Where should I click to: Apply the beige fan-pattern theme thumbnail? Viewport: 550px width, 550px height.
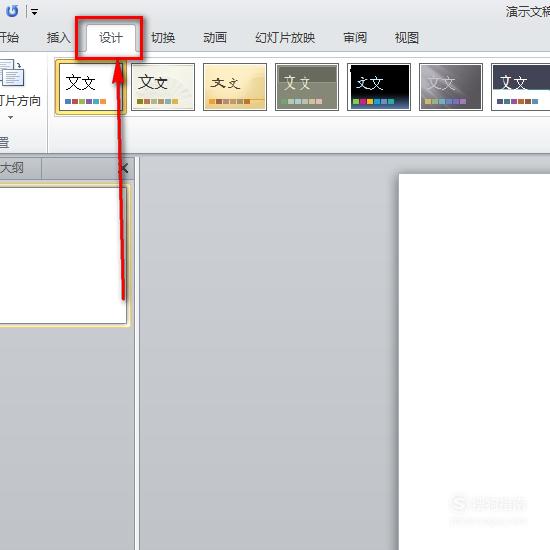pos(163,87)
